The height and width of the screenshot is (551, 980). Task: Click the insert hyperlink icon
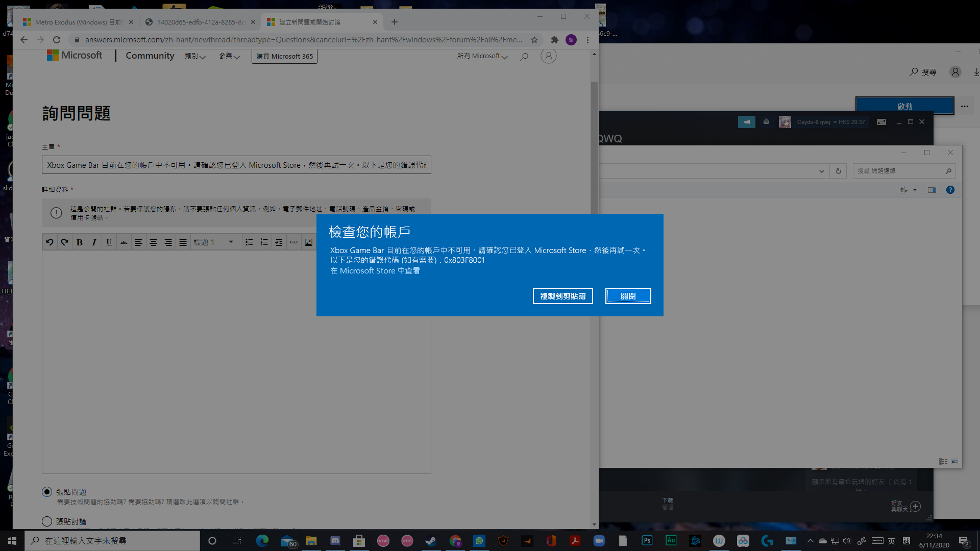click(293, 242)
